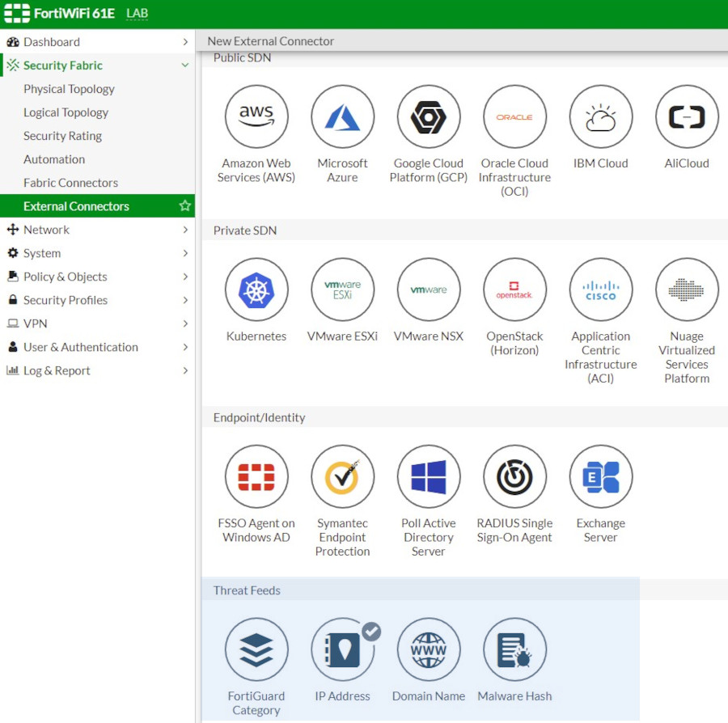
Task: Choose the Nuage Virtualized Services icon
Action: point(687,290)
